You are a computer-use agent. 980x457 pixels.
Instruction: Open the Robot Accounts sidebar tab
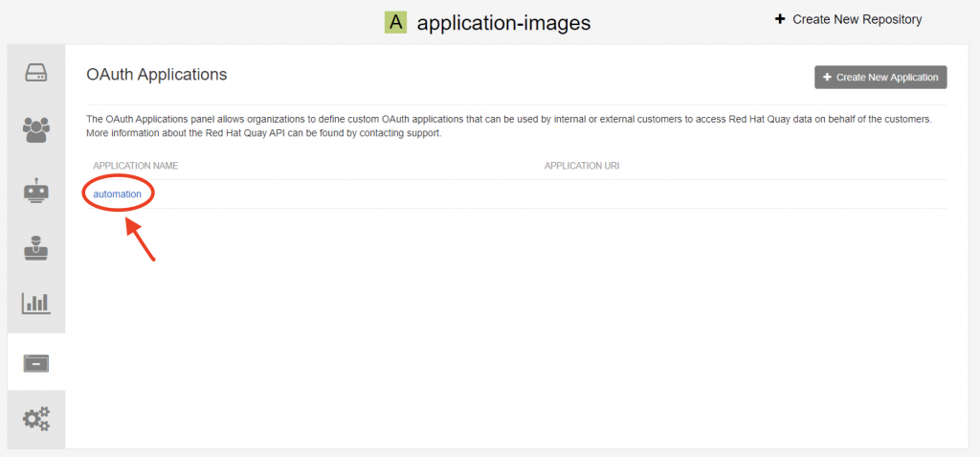[36, 191]
